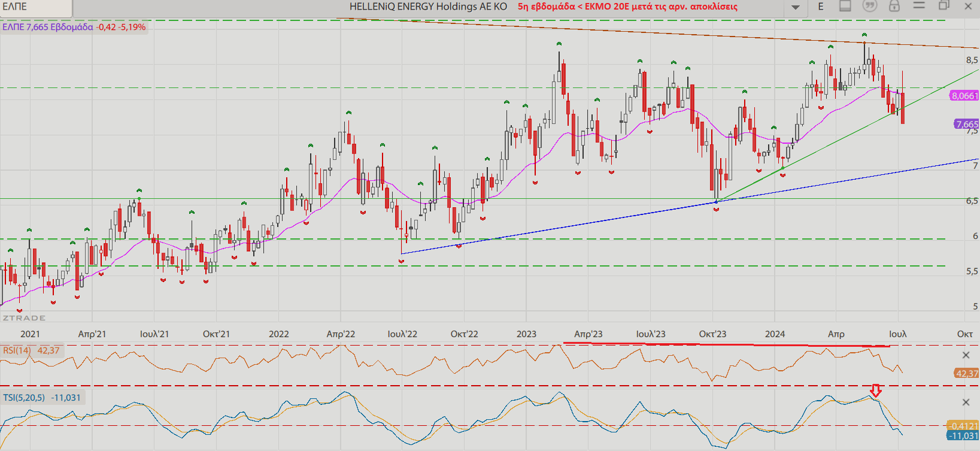This screenshot has height=451, width=980.
Task: Detach chart with the restore-window icon
Action: (944, 5)
